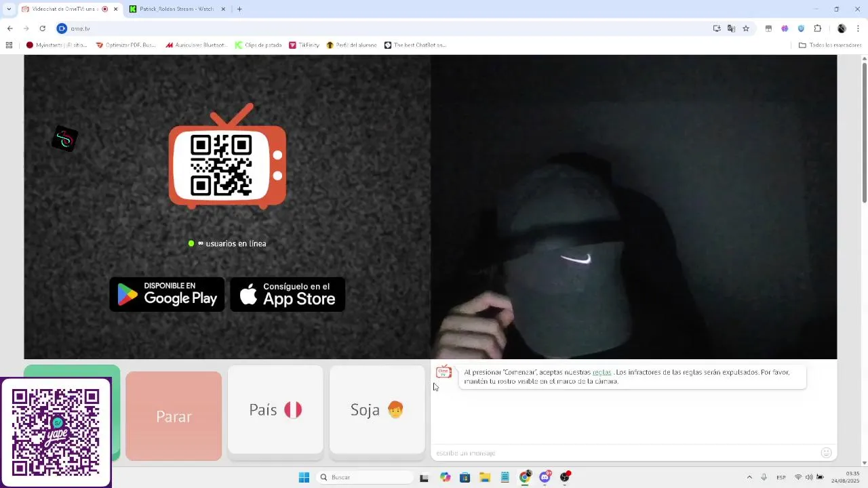This screenshot has height=488, width=868.
Task: Go back with the browser back arrow
Action: click(9, 28)
